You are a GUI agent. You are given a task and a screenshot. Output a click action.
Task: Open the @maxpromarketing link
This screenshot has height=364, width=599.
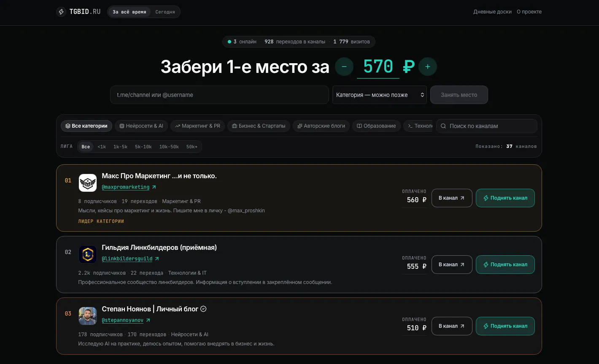click(x=129, y=187)
